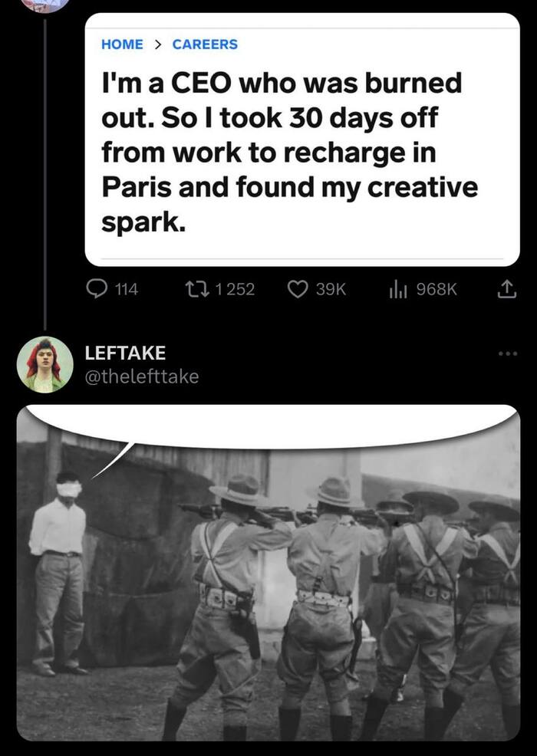The height and width of the screenshot is (756, 537).
Task: Toggle the retweet arrows icon
Action: tap(196, 288)
